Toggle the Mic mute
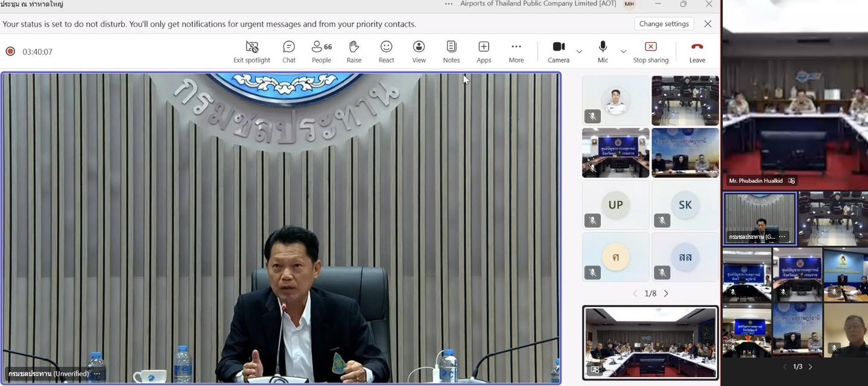The width and height of the screenshot is (868, 386). [603, 51]
